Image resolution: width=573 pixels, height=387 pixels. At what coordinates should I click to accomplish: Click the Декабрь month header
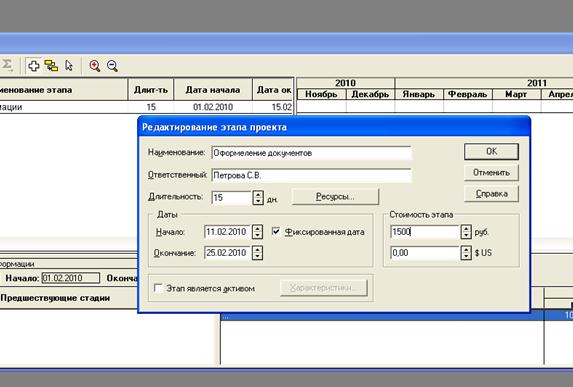[x=370, y=94]
